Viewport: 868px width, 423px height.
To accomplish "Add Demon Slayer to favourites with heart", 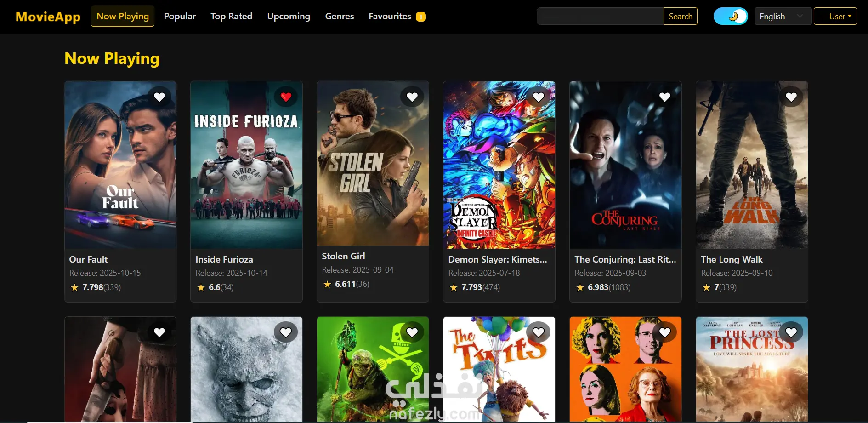I will [x=539, y=97].
